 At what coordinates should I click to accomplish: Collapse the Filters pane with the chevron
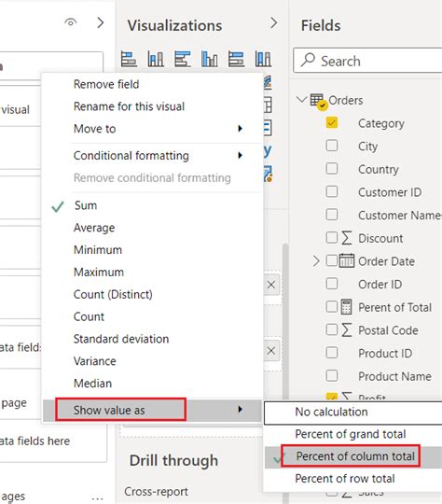click(101, 22)
